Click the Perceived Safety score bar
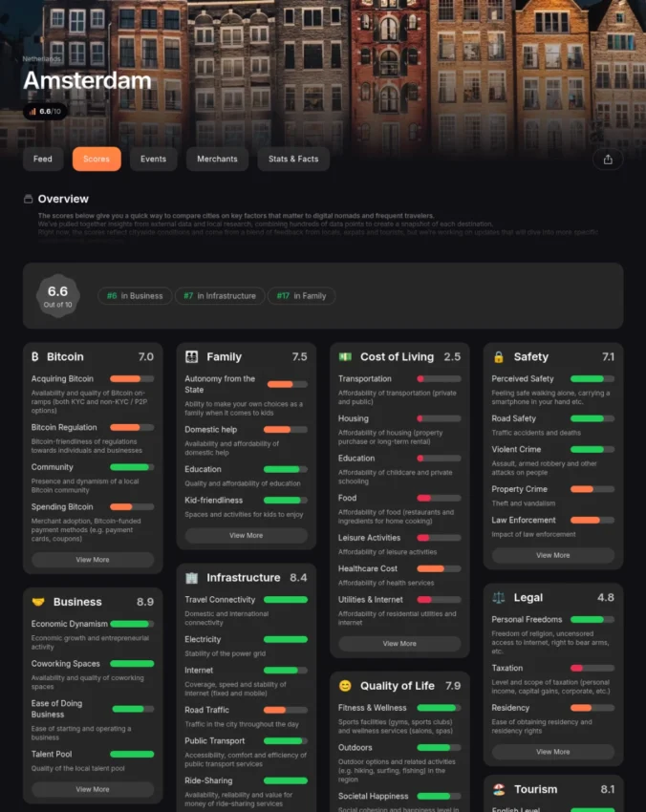 (592, 379)
